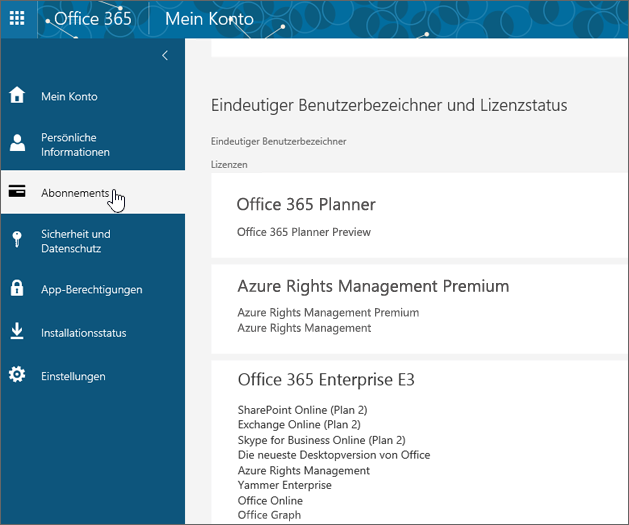Click the Office 365 Enterprise E3 heading
The image size is (629, 525).
pos(326,379)
